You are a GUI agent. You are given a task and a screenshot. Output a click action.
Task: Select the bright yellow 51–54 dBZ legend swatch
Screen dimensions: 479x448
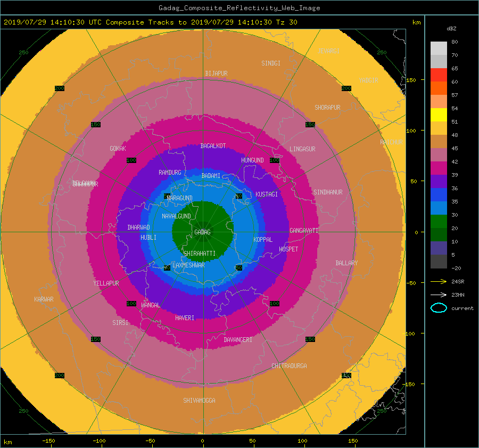(x=439, y=115)
